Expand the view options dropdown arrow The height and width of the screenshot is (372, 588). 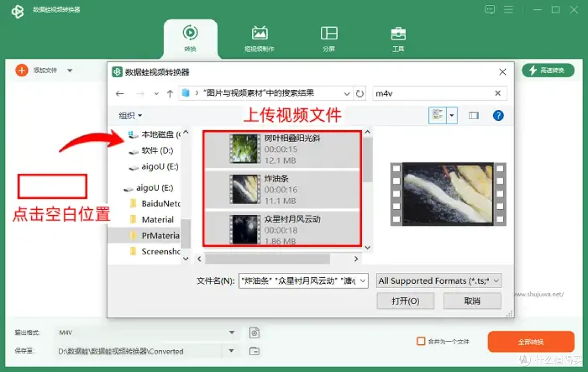pyautogui.click(x=451, y=115)
